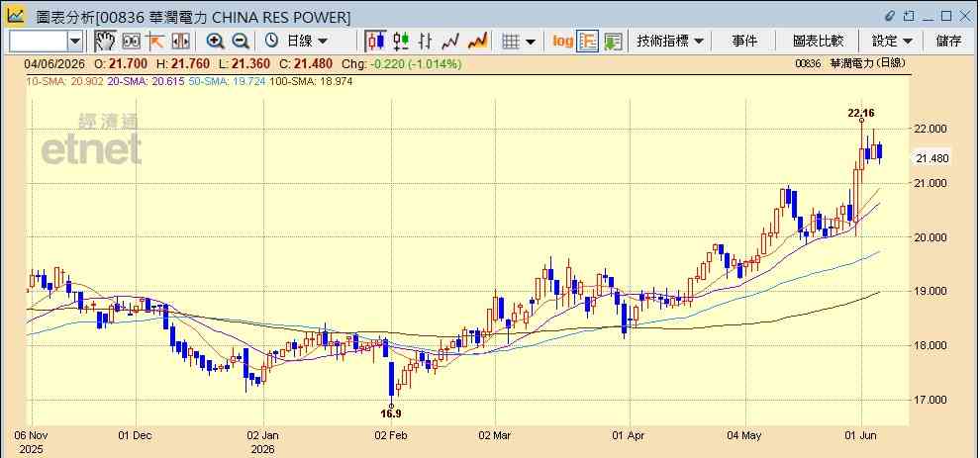Click the binoculars view icon
The image size is (980, 458).
[x=131, y=42]
